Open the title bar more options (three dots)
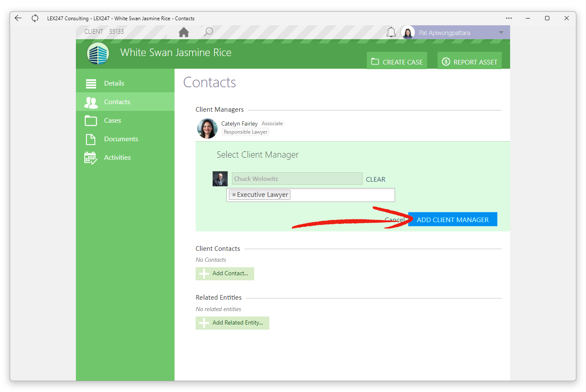Viewport: 586px width, 392px height. click(x=509, y=18)
